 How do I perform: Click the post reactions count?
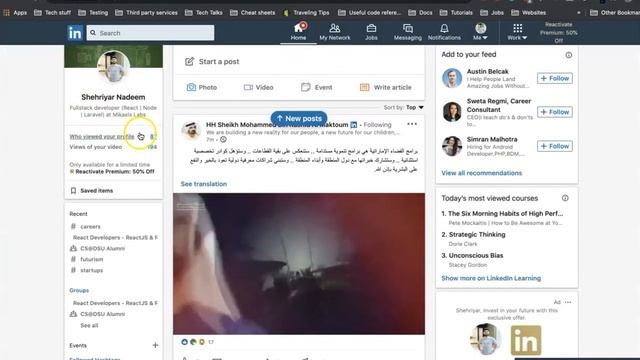pyautogui.click(x=211, y=342)
